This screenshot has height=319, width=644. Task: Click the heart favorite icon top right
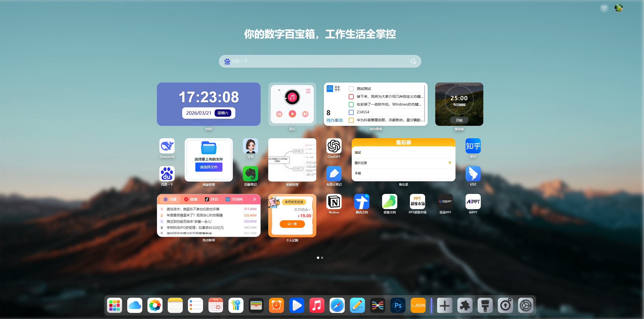click(604, 8)
